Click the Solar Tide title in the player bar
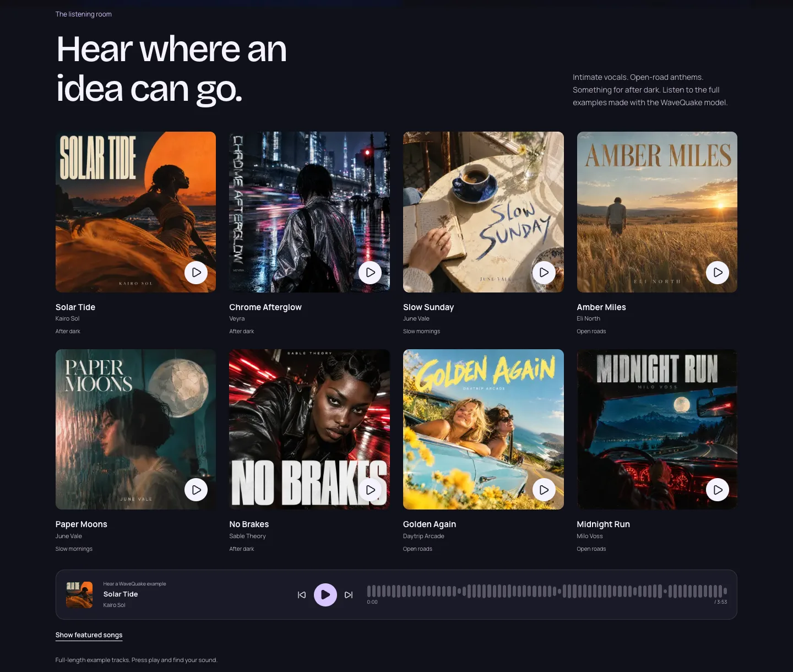This screenshot has height=672, width=793. (x=121, y=594)
